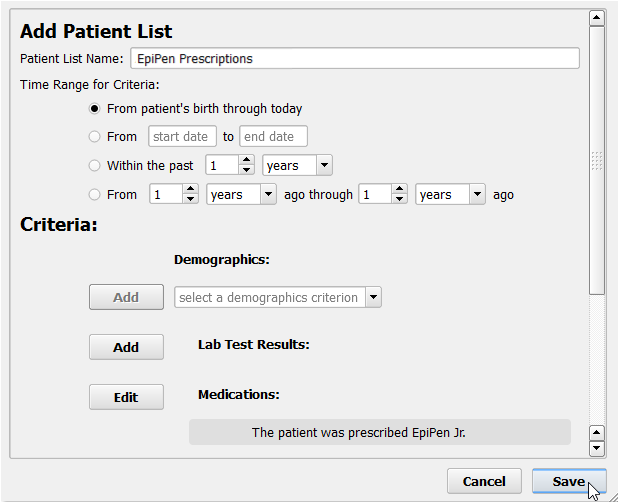Screen dimensions: 618x502
Task: Click the vertical scrollbar thumb
Action: (597, 160)
